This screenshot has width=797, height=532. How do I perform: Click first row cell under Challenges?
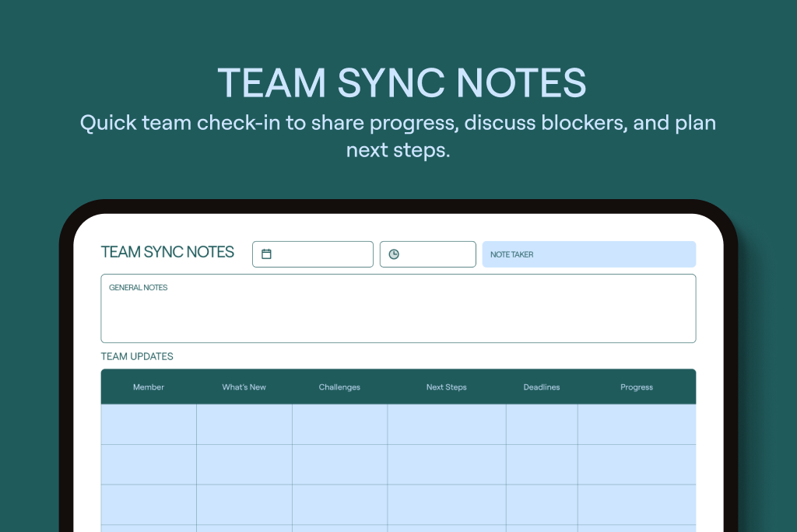339,425
